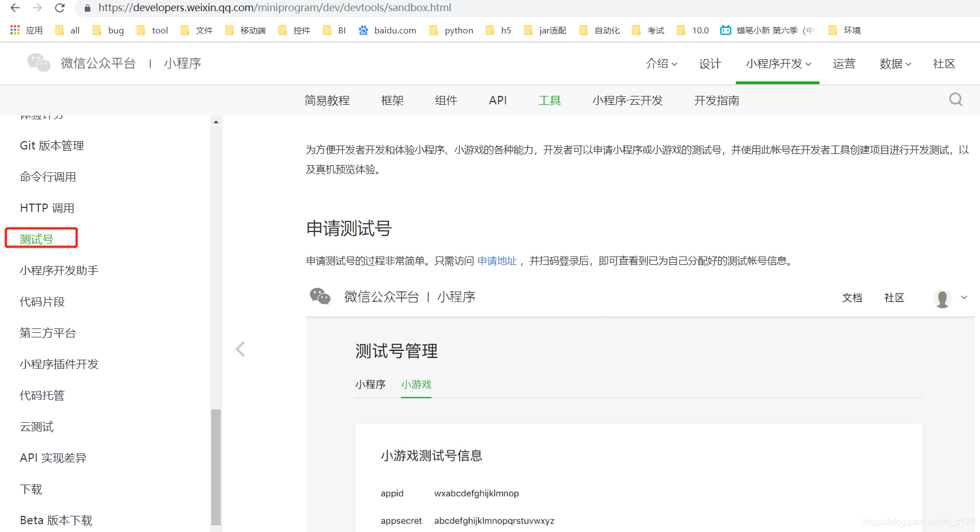Open 小程序开发助手 in sidebar
This screenshot has width=980, height=532.
[x=59, y=270]
